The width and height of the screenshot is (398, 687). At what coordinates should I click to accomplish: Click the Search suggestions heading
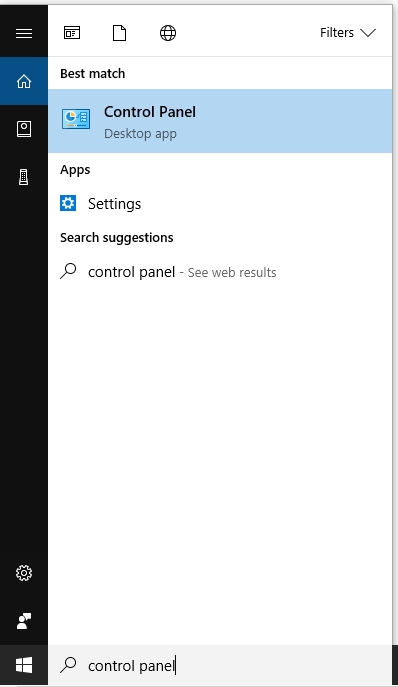pos(117,238)
